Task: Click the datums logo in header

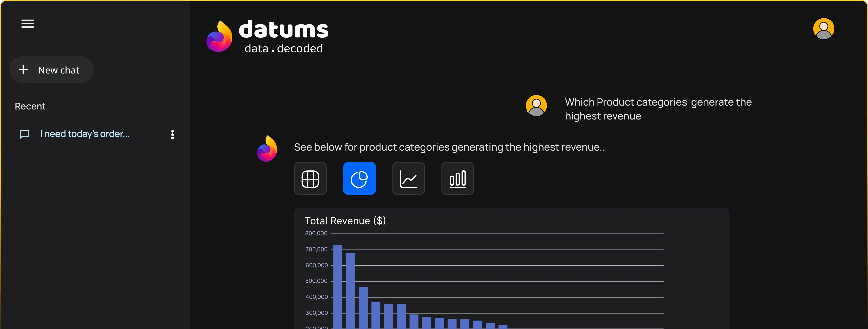Action: (267, 36)
